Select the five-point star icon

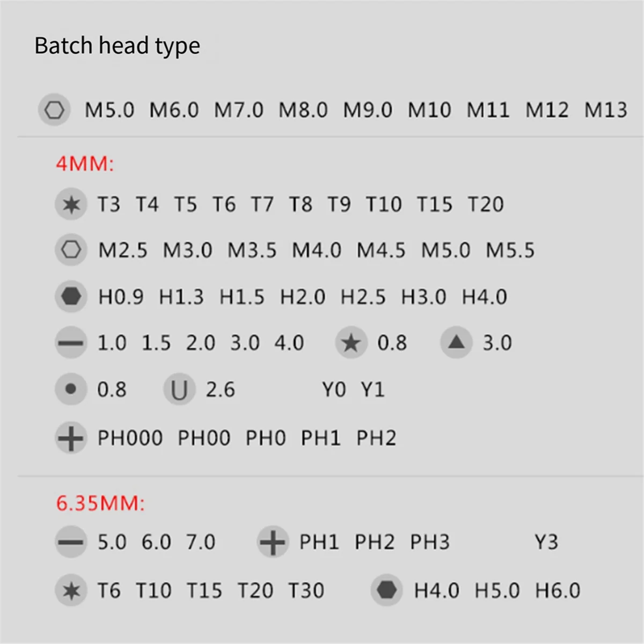tap(351, 342)
